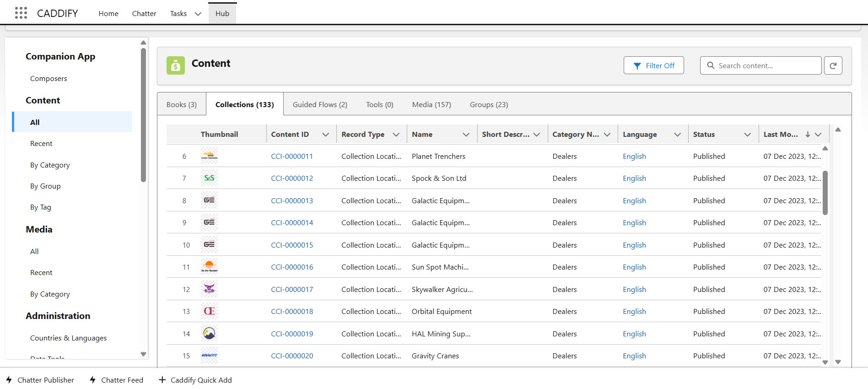The width and height of the screenshot is (868, 389).
Task: Open the Sun Spot Machinery thumbnail
Action: (209, 267)
